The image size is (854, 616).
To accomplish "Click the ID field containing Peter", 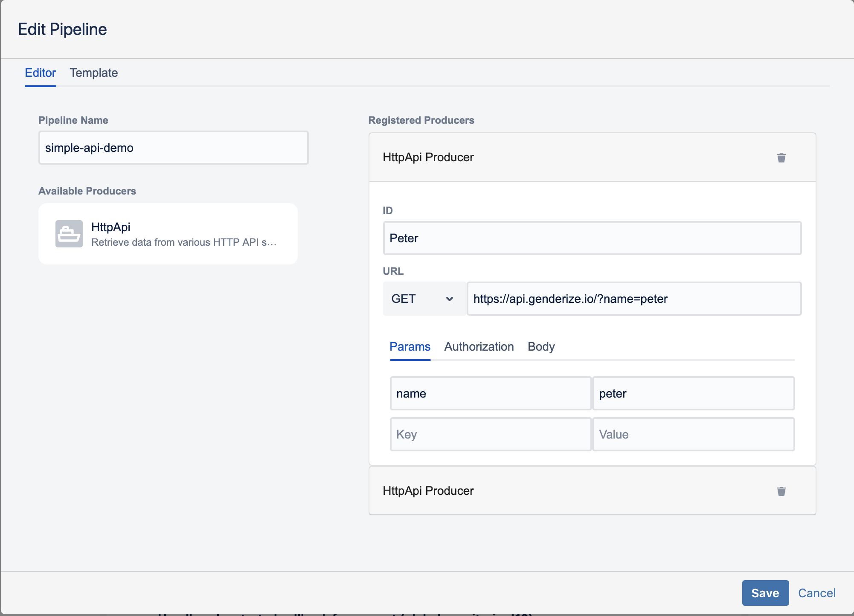I will [x=592, y=238].
